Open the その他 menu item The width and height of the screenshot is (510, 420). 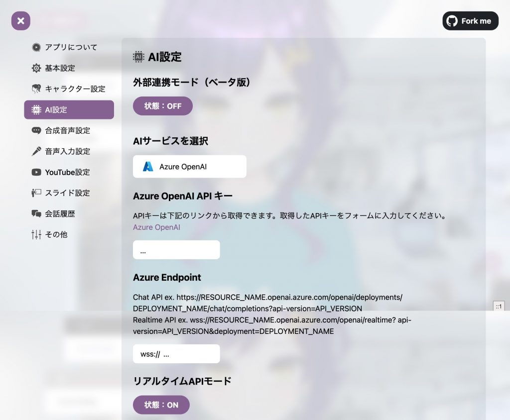(x=69, y=234)
